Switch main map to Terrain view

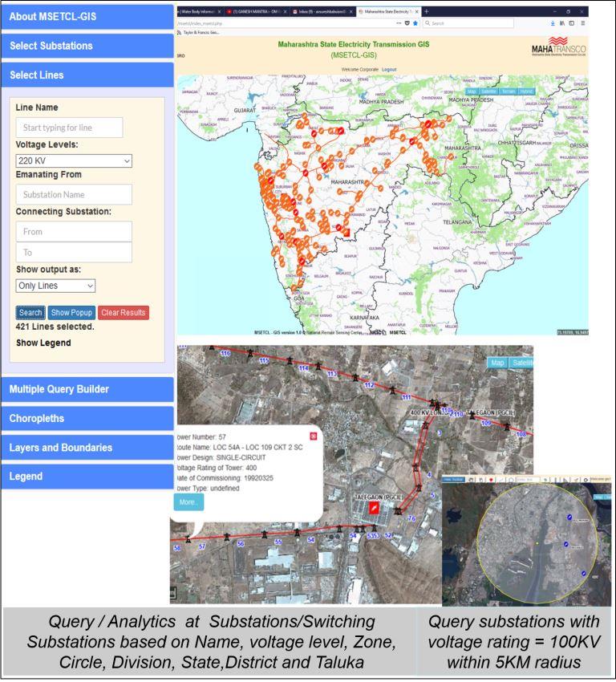(508, 91)
